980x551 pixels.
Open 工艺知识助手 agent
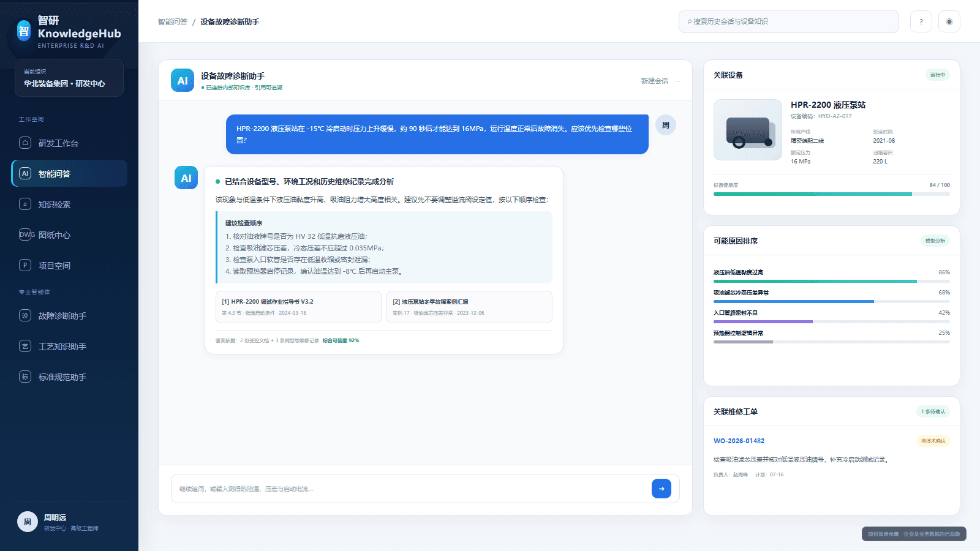69,347
